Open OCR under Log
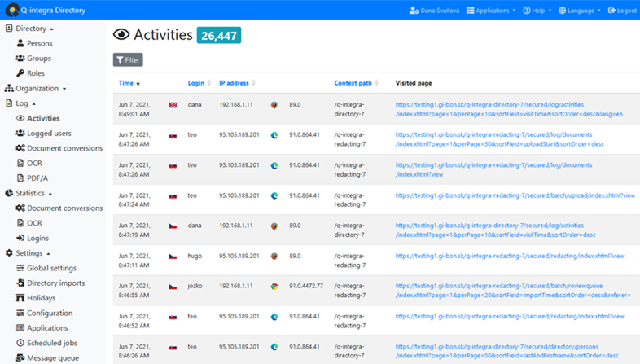This screenshot has height=364, width=640. [x=34, y=163]
